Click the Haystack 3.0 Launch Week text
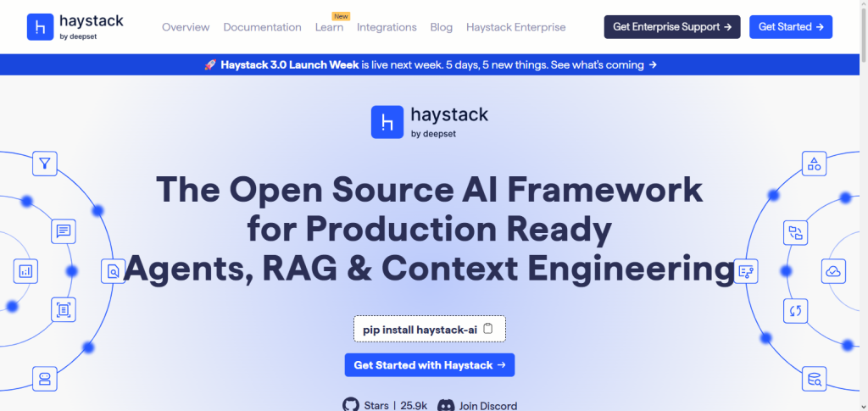This screenshot has height=411, width=868. point(290,64)
